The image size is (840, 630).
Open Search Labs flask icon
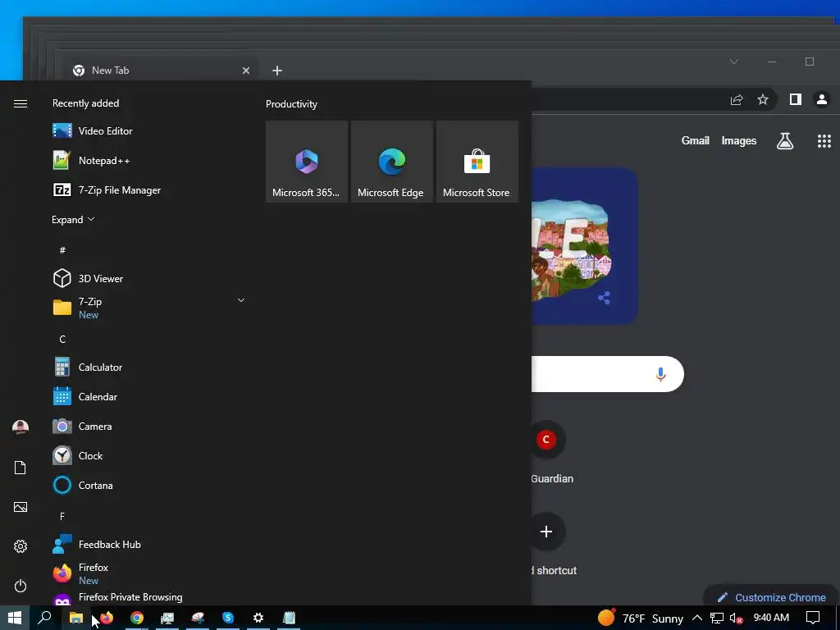(x=785, y=141)
